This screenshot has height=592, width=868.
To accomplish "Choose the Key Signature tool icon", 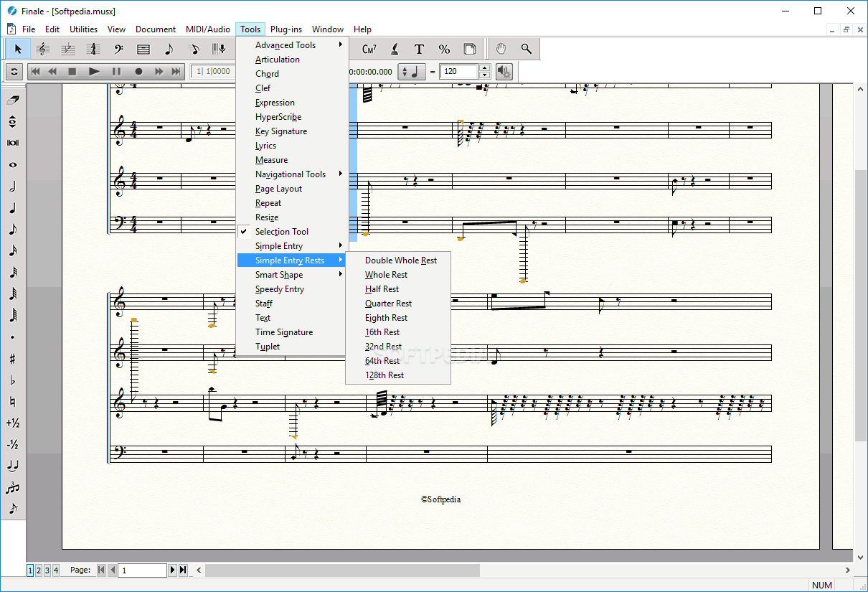I will pyautogui.click(x=67, y=49).
